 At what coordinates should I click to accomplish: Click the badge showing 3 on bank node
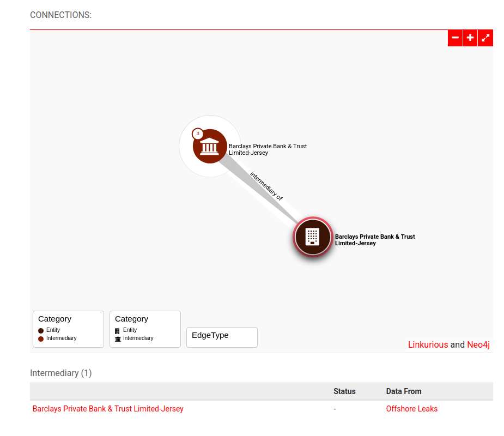point(198,134)
